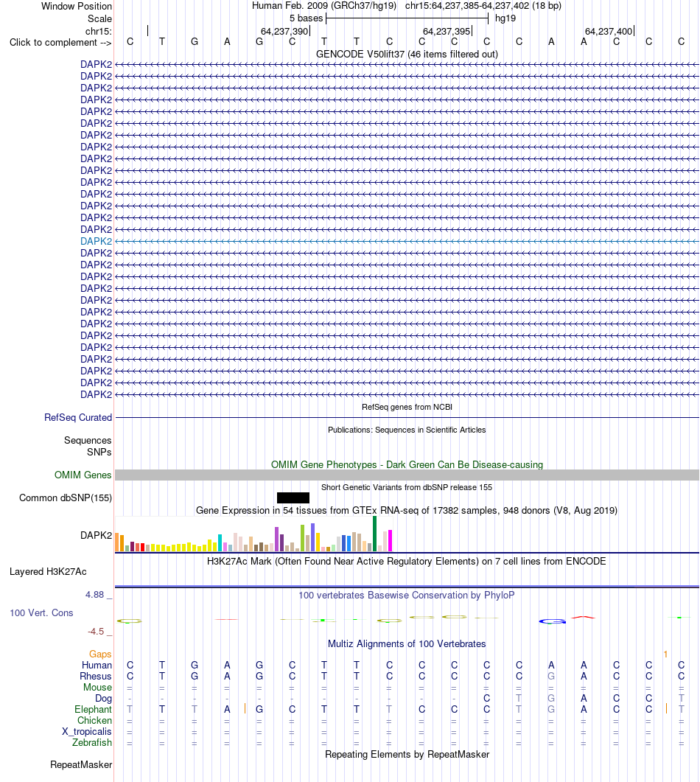
Task: Click the orange gap count '1' in the Gaps row
Action: (x=665, y=654)
